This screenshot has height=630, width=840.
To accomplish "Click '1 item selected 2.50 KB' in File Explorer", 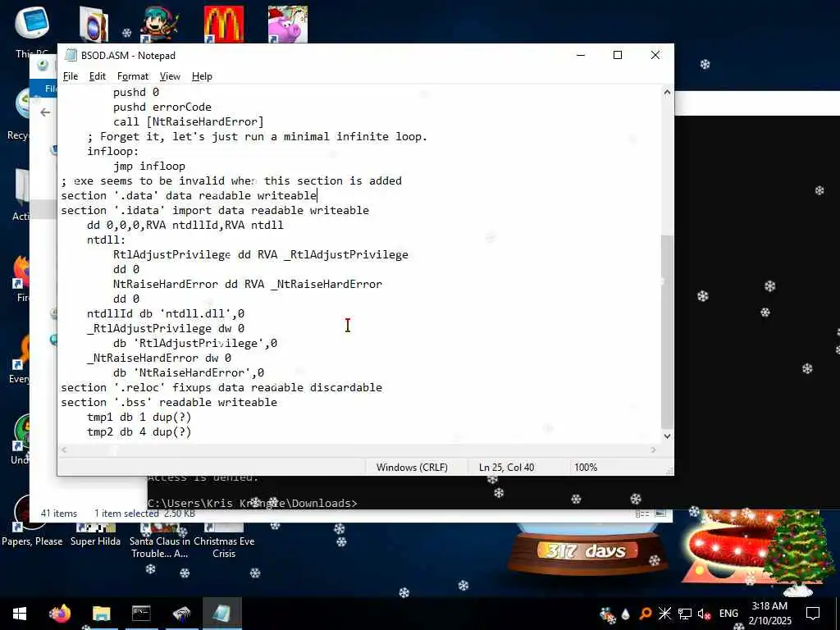I will (x=144, y=514).
